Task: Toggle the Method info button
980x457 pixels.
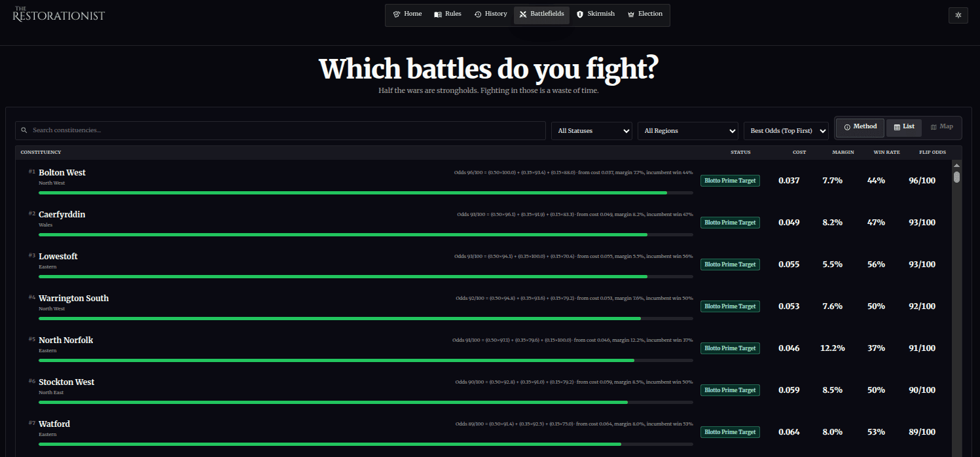Action: coord(860,127)
